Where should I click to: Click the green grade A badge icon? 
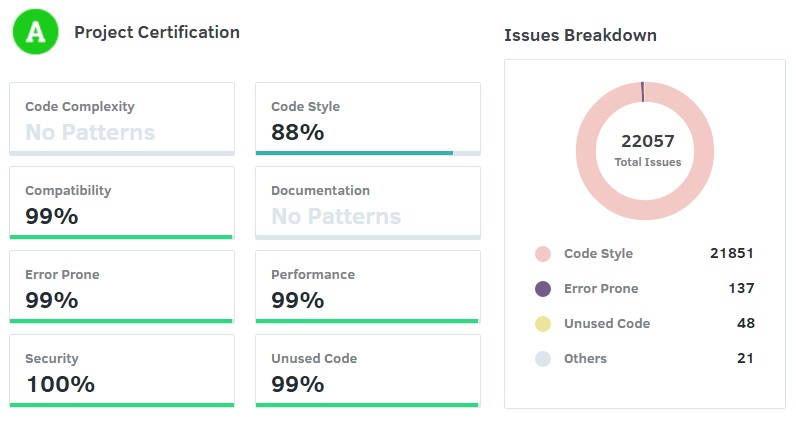(36, 33)
